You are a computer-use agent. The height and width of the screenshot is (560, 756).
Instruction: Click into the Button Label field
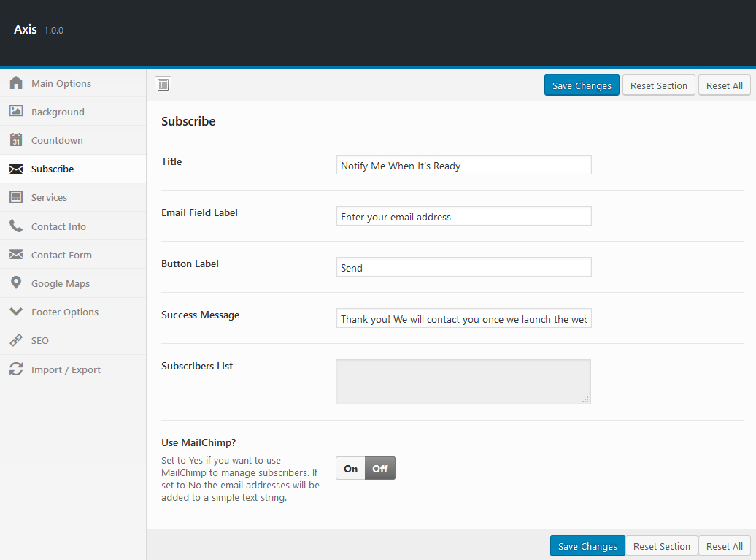click(463, 268)
